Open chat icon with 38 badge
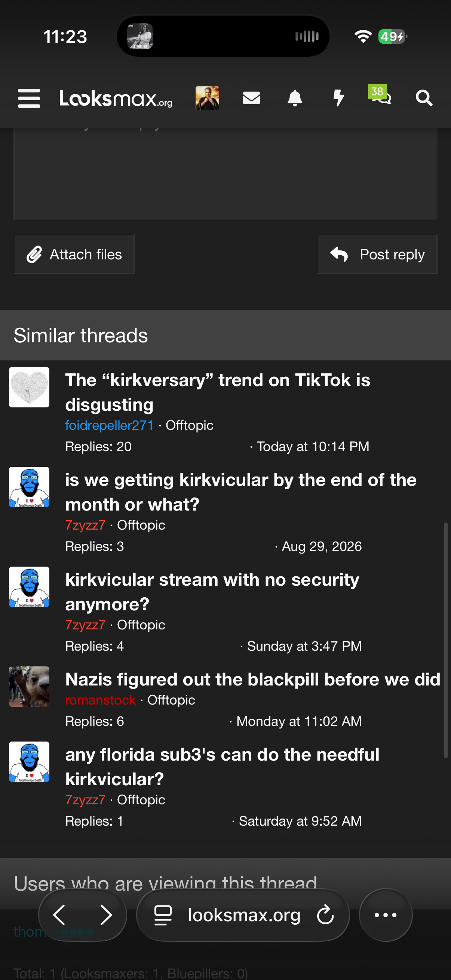451x980 pixels. tap(381, 95)
